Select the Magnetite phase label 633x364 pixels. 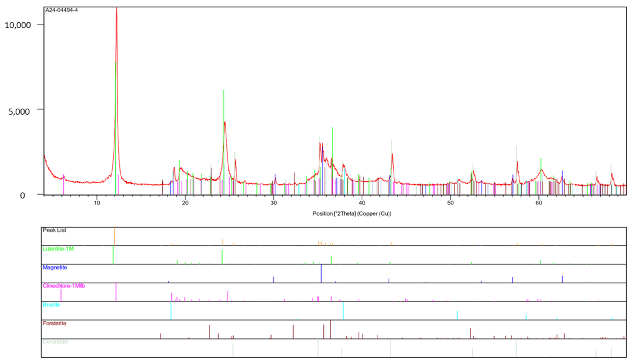click(55, 268)
